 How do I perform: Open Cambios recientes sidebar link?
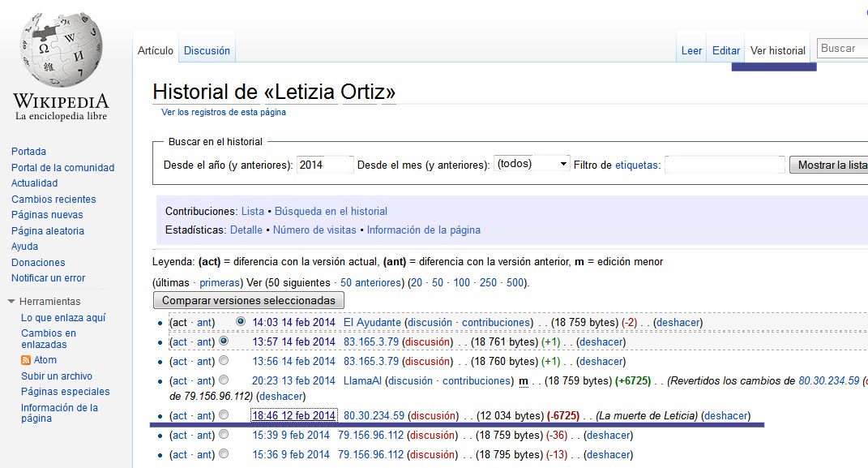point(53,199)
